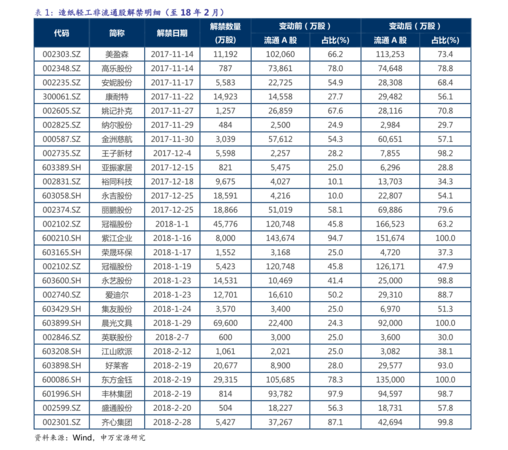This screenshot has height=450, width=508.
Task: Click company name 王子新材
Action: (x=117, y=153)
